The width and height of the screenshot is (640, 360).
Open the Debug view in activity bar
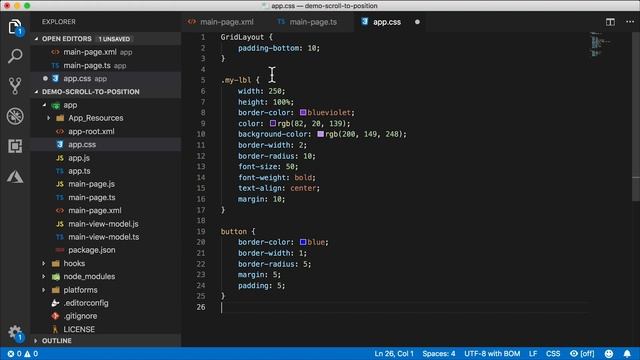point(15,116)
